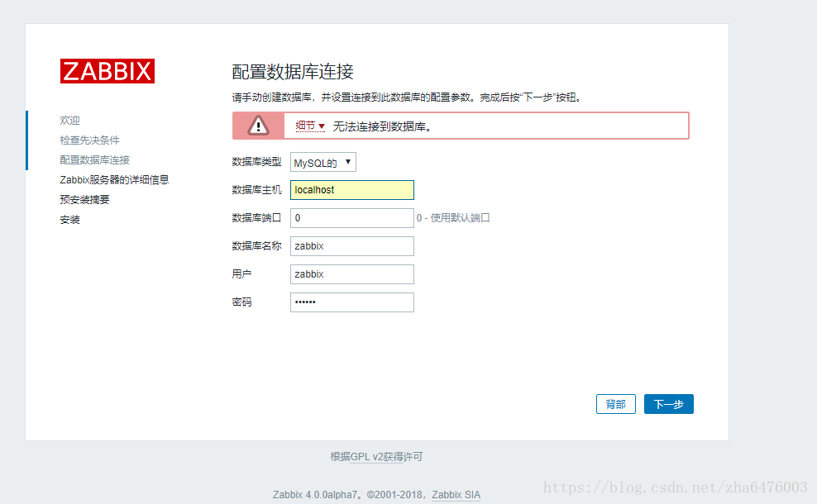Select the 配置数据库连接 sidebar step
Screen dimensions: 817x504
[94, 159]
